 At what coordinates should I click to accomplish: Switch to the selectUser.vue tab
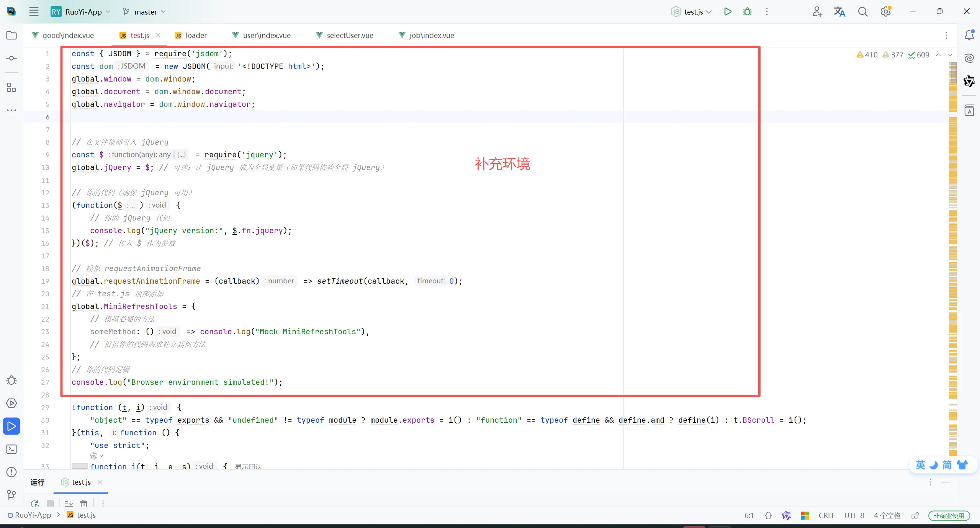point(350,35)
